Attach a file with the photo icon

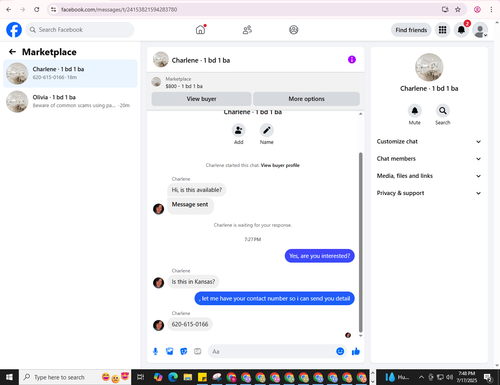(x=170, y=351)
